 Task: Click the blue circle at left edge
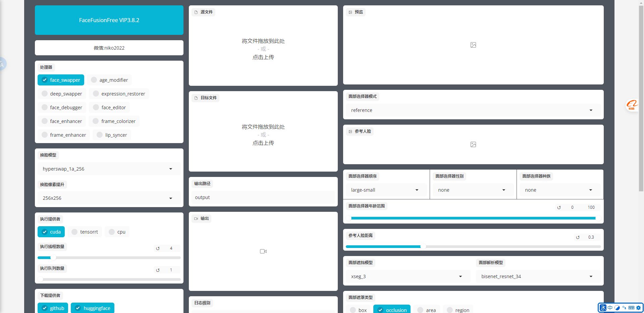(x=2, y=64)
